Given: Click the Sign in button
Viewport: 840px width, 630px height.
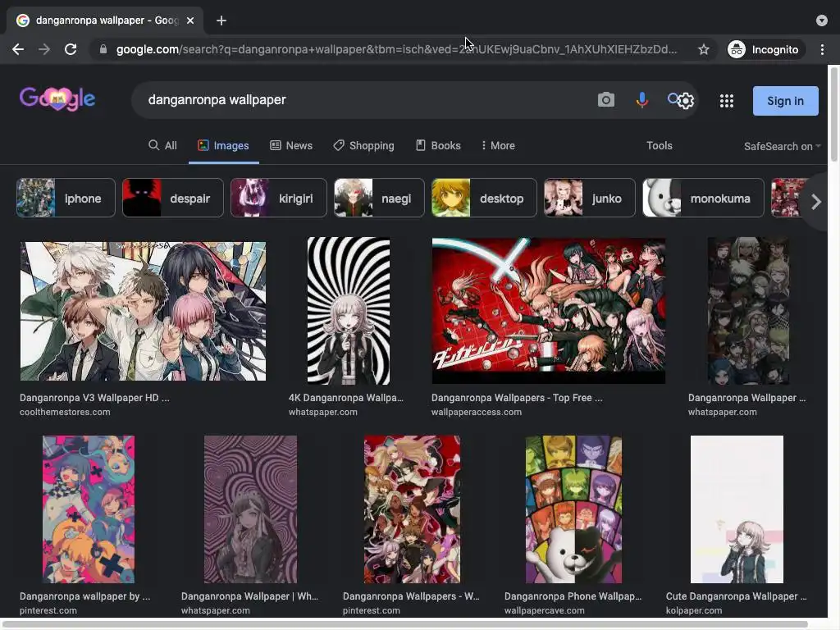Looking at the screenshot, I should (785, 101).
